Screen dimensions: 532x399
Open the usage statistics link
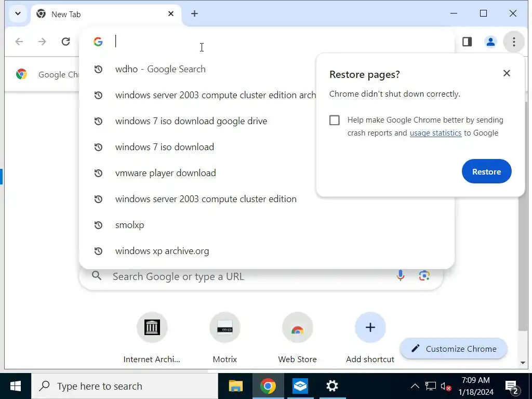click(x=435, y=133)
